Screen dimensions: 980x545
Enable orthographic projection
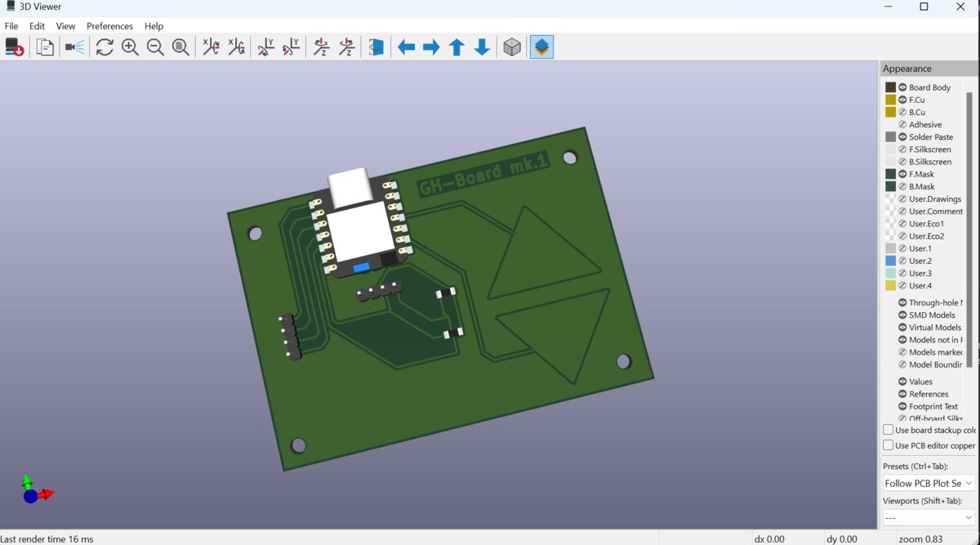[512, 47]
